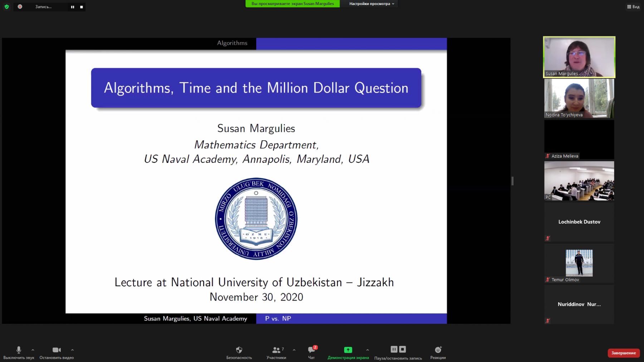This screenshot has height=362, width=644.
Task: Stop video with the camera icon
Action: [x=57, y=350]
